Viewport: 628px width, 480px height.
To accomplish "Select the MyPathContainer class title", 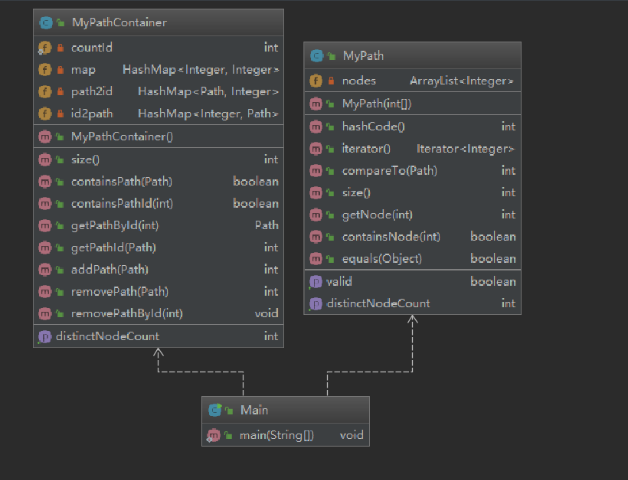I will 119,22.
